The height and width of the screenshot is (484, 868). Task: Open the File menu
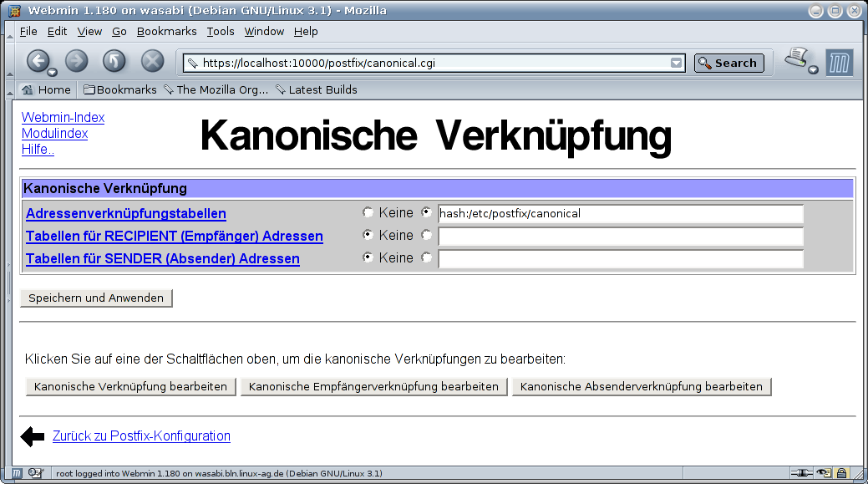coord(28,32)
